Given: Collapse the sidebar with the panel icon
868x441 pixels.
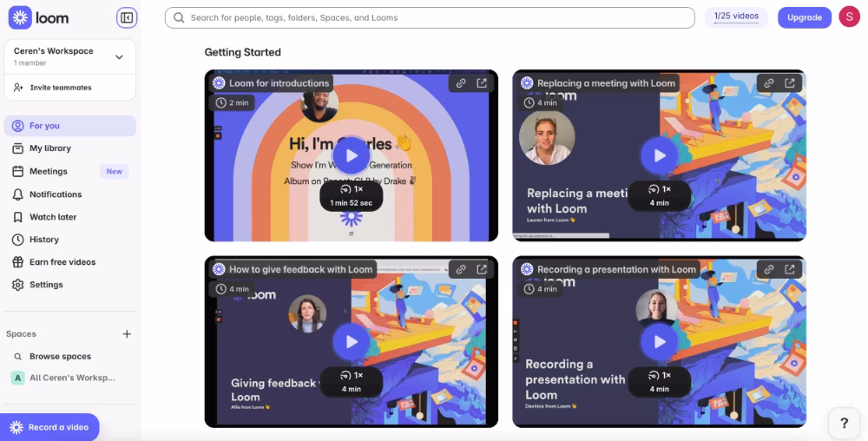Looking at the screenshot, I should tap(127, 17).
